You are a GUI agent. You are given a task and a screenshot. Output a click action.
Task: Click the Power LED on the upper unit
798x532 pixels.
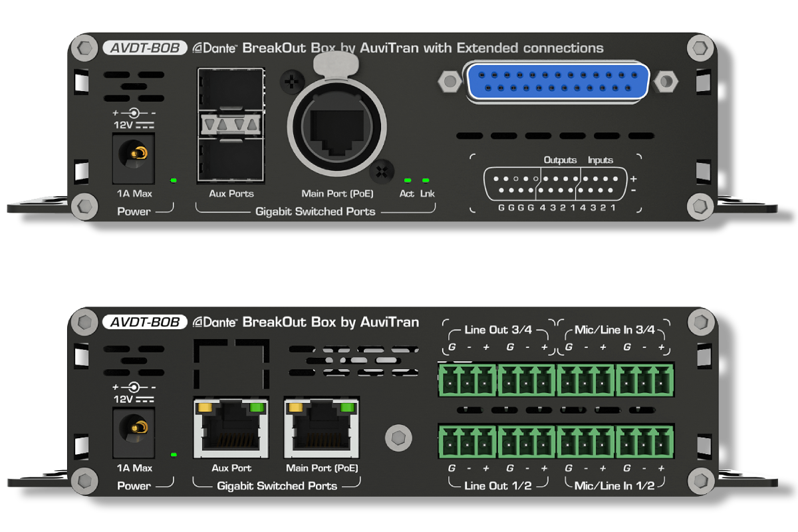coord(174,180)
